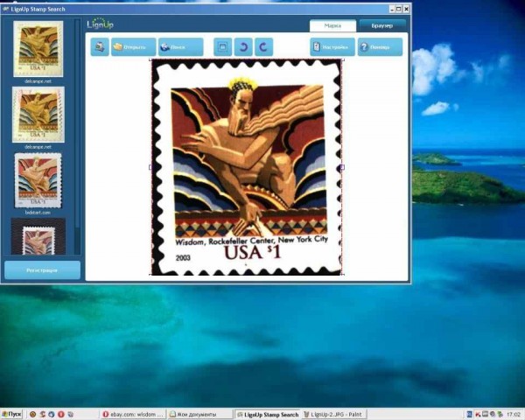
Task: Select the bidstart.com stamp thumbnail
Action: tap(38, 180)
